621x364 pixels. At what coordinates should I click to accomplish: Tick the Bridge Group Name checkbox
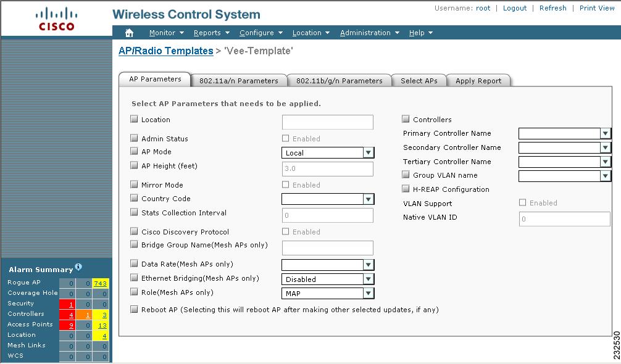pyautogui.click(x=134, y=244)
